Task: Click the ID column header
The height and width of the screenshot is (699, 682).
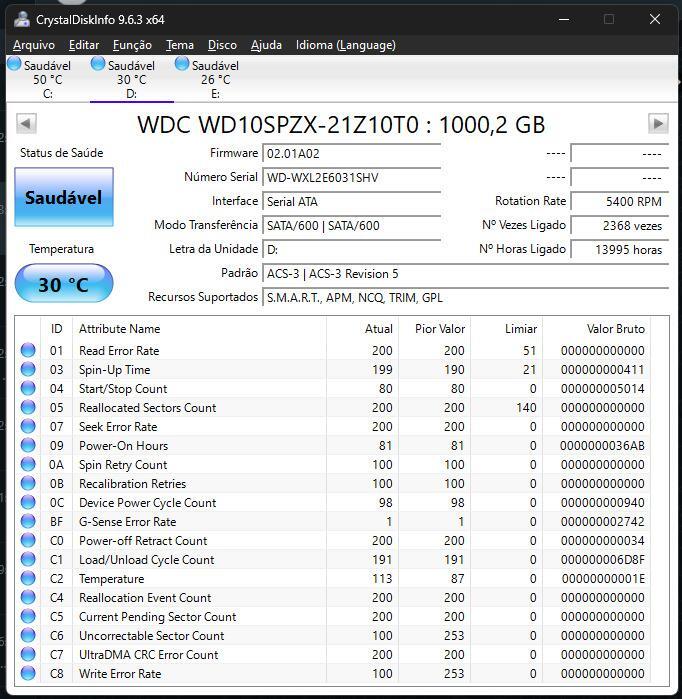Action: 57,329
